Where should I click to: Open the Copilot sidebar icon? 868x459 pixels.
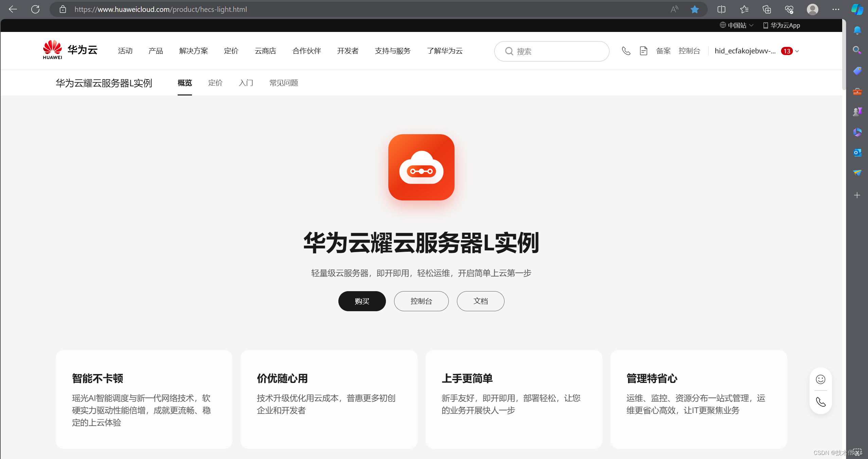point(857,10)
